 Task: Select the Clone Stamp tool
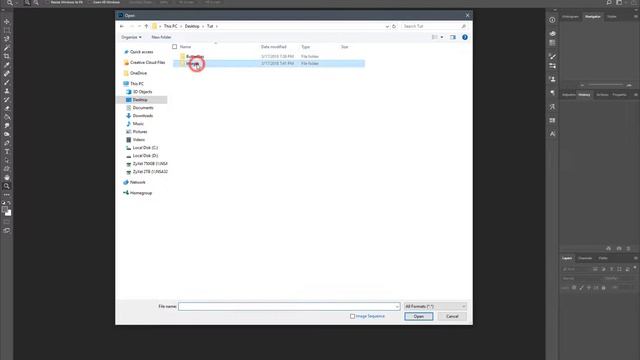[7, 91]
